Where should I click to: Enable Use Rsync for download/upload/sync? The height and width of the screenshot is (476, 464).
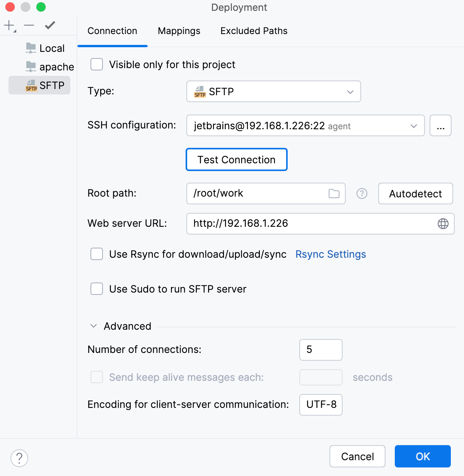97,254
